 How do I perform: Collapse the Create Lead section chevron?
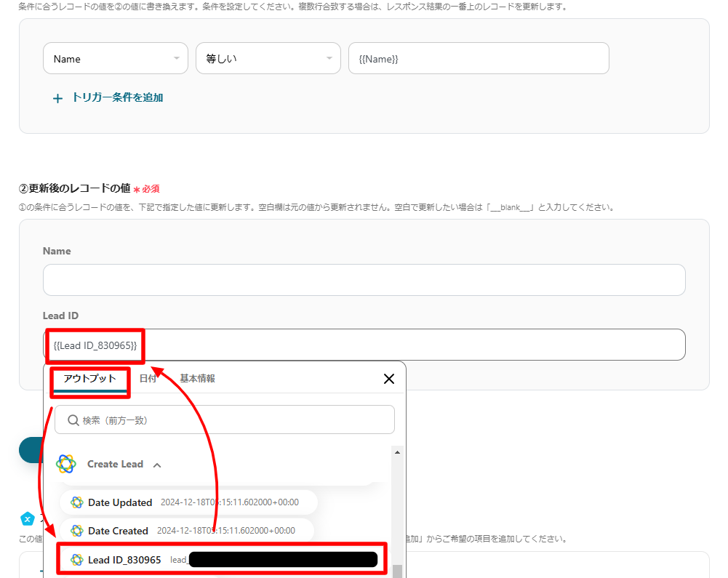[157, 465]
